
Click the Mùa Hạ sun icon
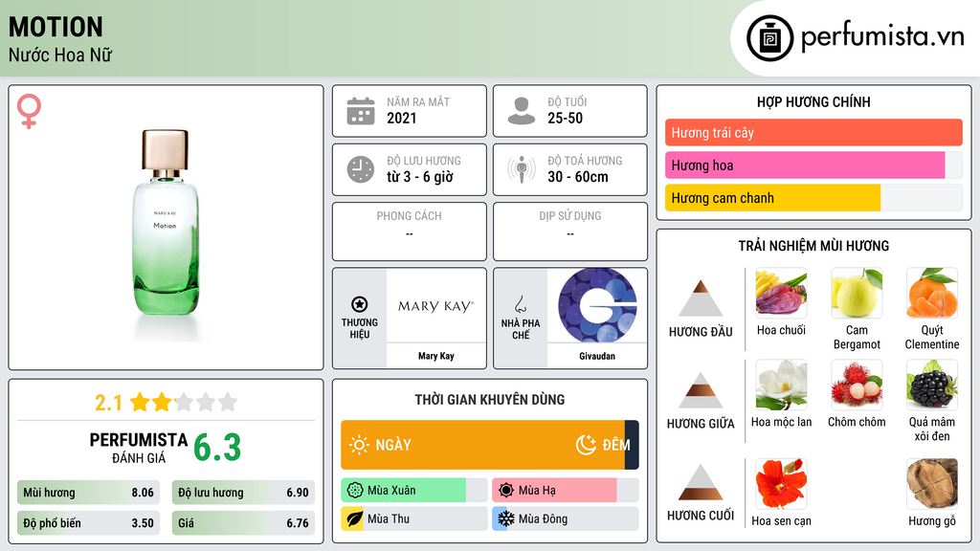506,490
